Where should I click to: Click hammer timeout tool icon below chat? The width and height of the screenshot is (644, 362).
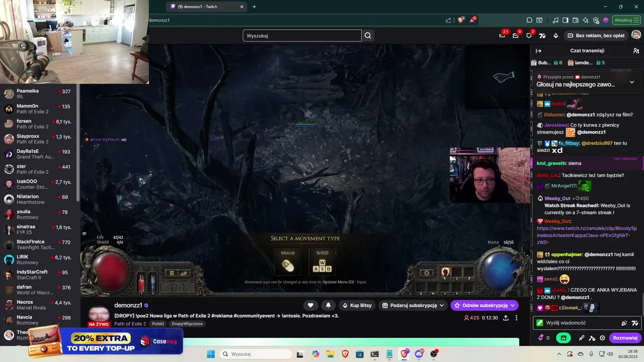coord(592,338)
